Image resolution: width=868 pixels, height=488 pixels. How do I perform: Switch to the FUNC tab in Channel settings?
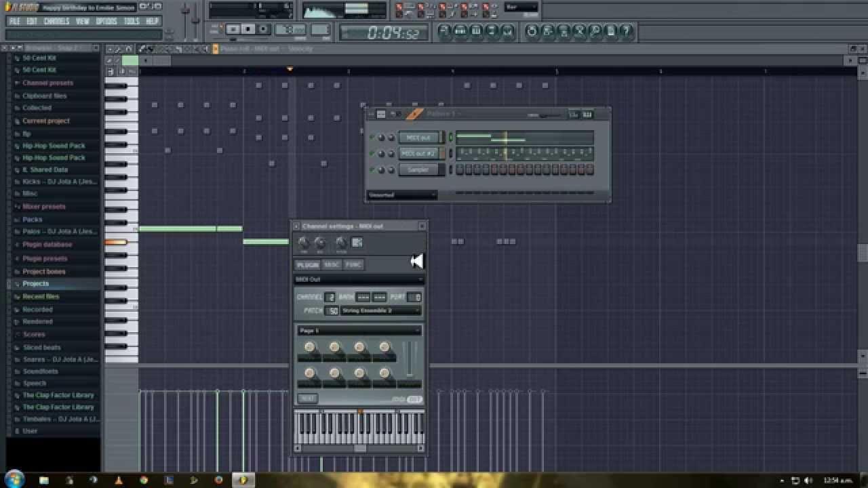tap(353, 265)
